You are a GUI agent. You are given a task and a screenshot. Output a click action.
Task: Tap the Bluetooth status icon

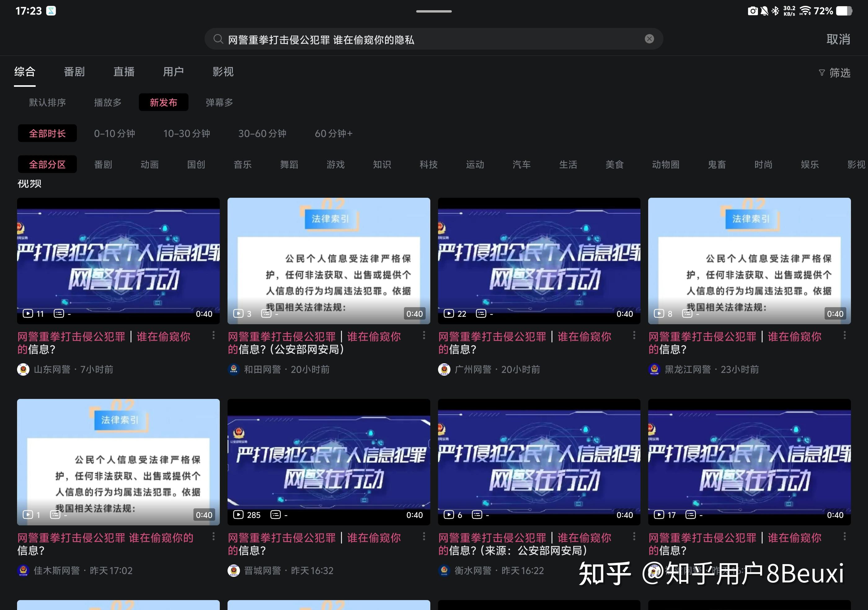click(775, 11)
